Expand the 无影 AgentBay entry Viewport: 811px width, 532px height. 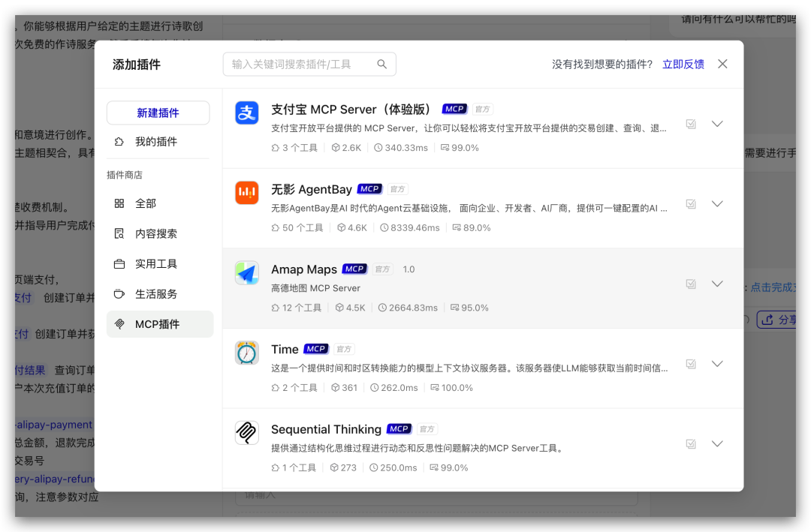pyautogui.click(x=717, y=203)
